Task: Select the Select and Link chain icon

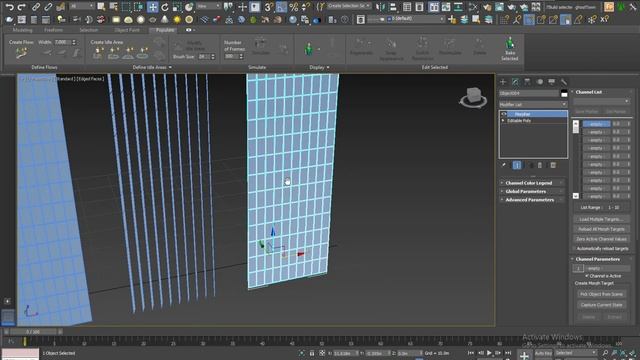Action: pyautogui.click(x=36, y=7)
